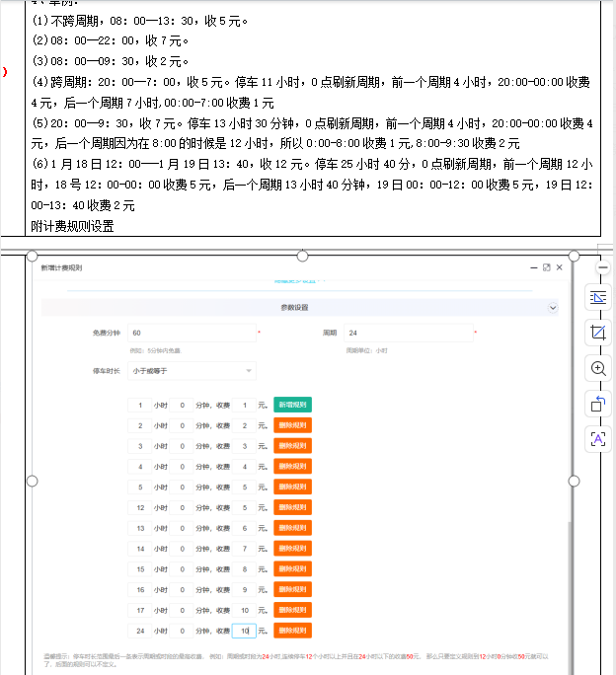Click the green 新增规则 button
This screenshot has width=616, height=675.
click(292, 405)
